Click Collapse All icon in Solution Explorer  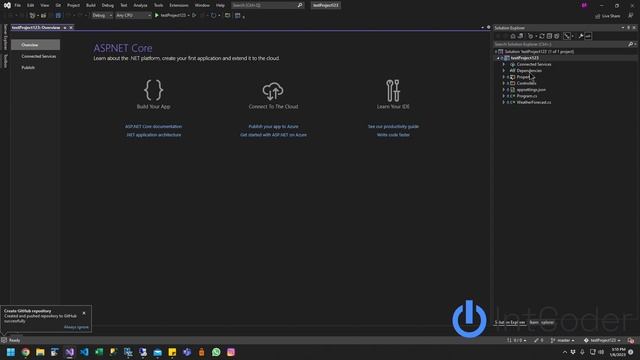[549, 36]
